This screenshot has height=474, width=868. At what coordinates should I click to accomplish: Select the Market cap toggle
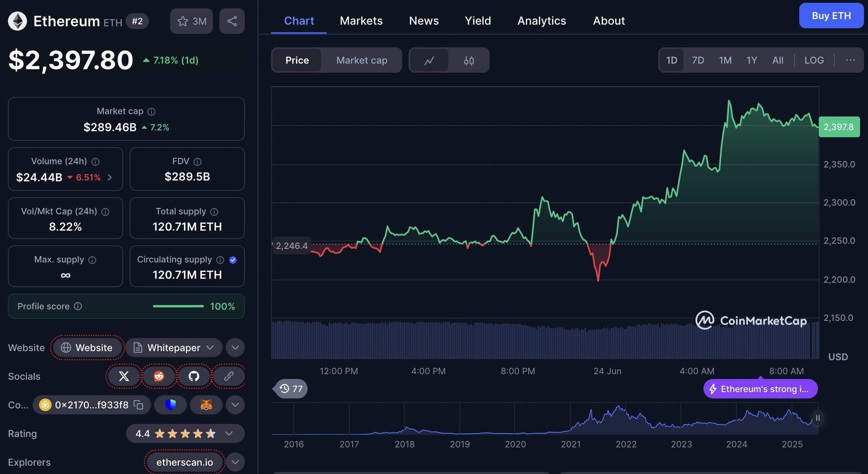tap(362, 60)
